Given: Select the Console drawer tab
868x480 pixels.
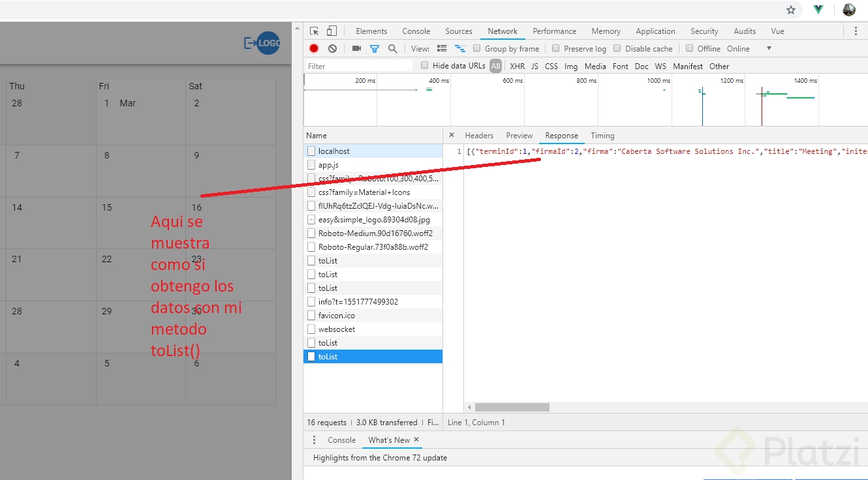Looking at the screenshot, I should [342, 440].
